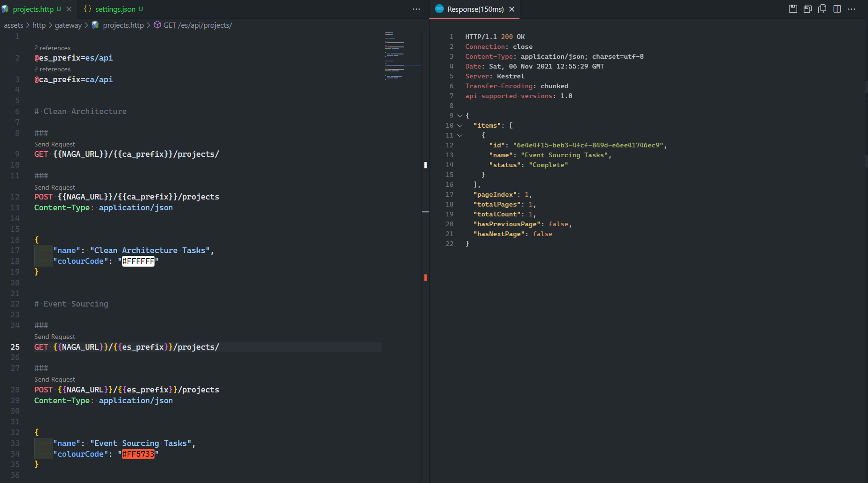The image size is (868, 483).
Task: Click breadcrumb GET symbol cube icon
Action: click(157, 25)
